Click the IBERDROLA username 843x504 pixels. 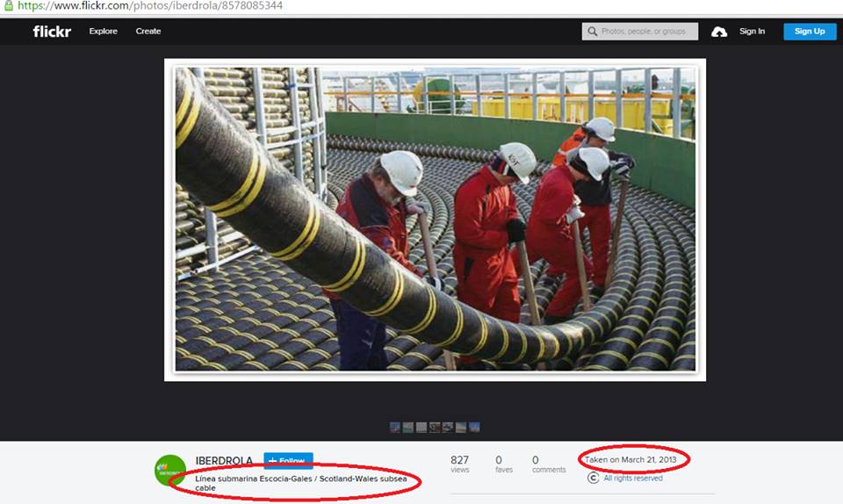point(224,461)
